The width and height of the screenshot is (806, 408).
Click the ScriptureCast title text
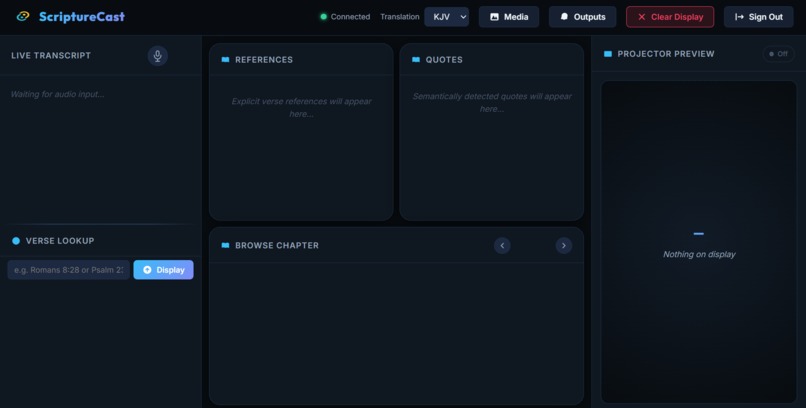pos(82,17)
